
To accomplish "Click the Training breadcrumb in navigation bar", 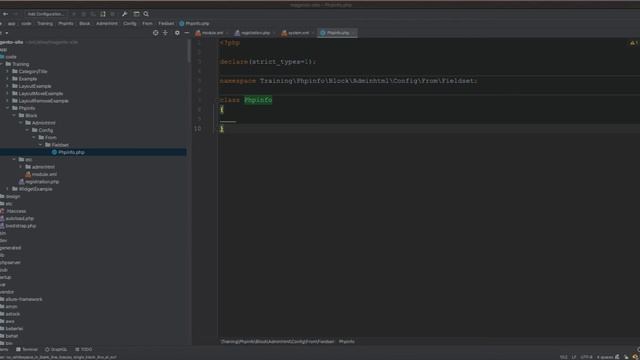I will pos(45,24).
